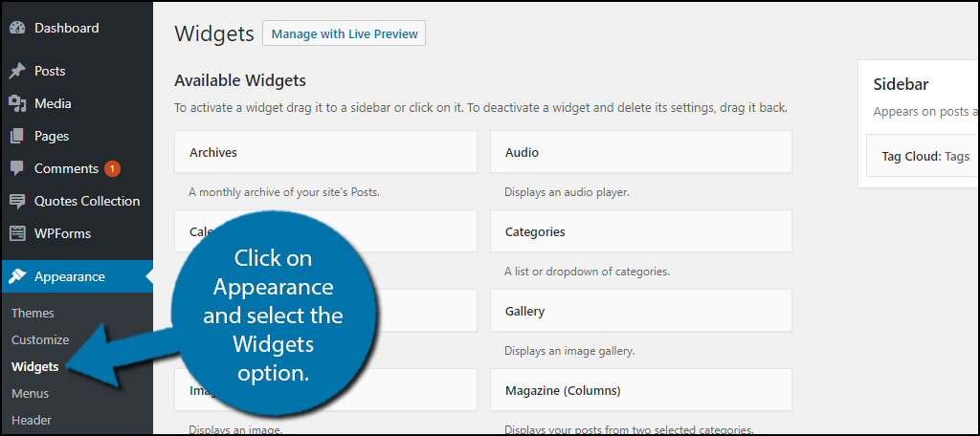Click the Comments speech bubble icon

(17, 169)
